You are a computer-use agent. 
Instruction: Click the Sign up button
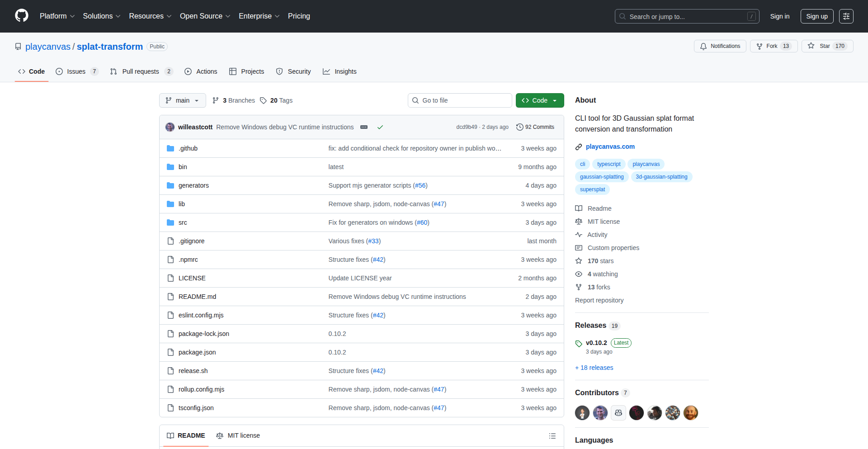[817, 16]
